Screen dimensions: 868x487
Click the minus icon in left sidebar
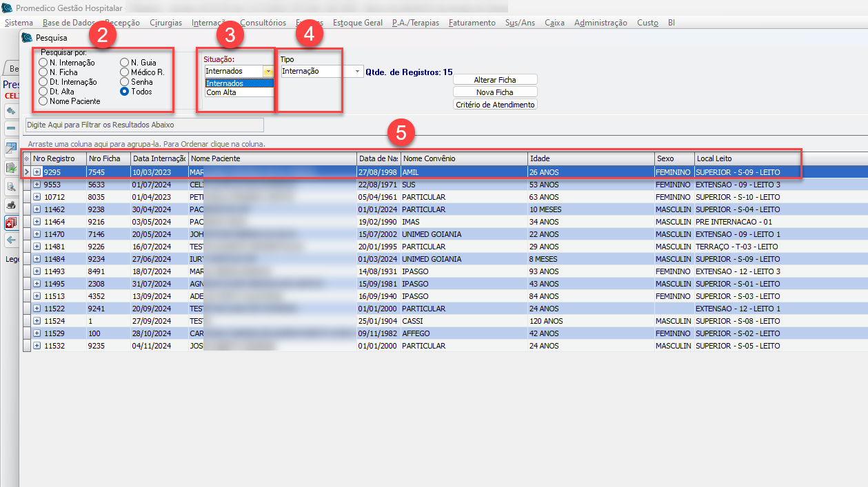coord(11,129)
